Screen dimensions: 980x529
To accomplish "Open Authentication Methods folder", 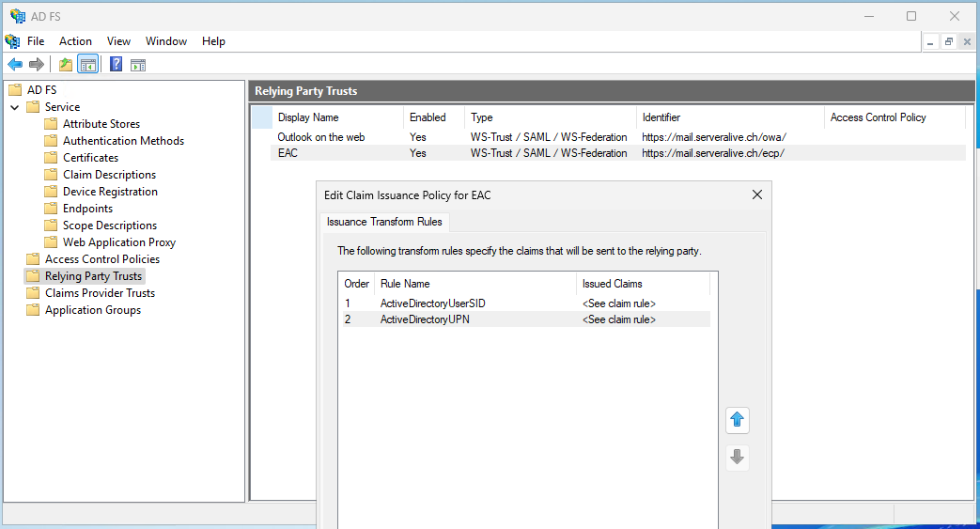I will (x=124, y=141).
